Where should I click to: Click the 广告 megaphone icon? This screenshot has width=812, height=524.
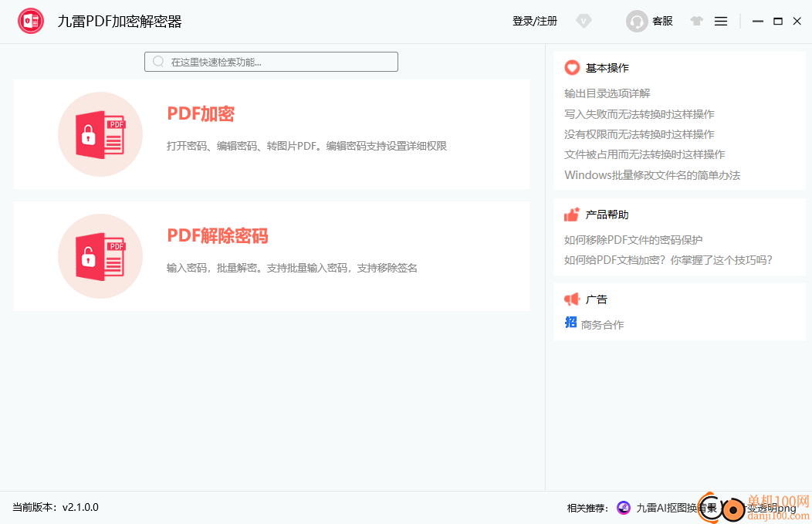tap(572, 299)
